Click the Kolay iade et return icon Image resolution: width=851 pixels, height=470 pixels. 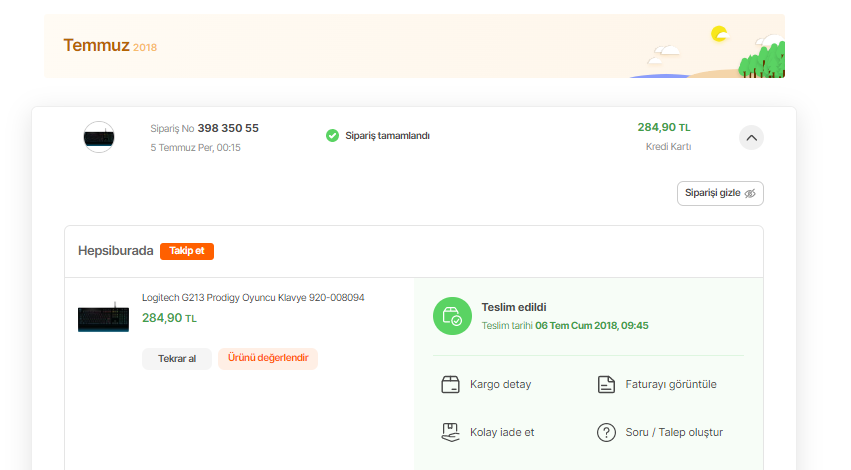(x=450, y=433)
